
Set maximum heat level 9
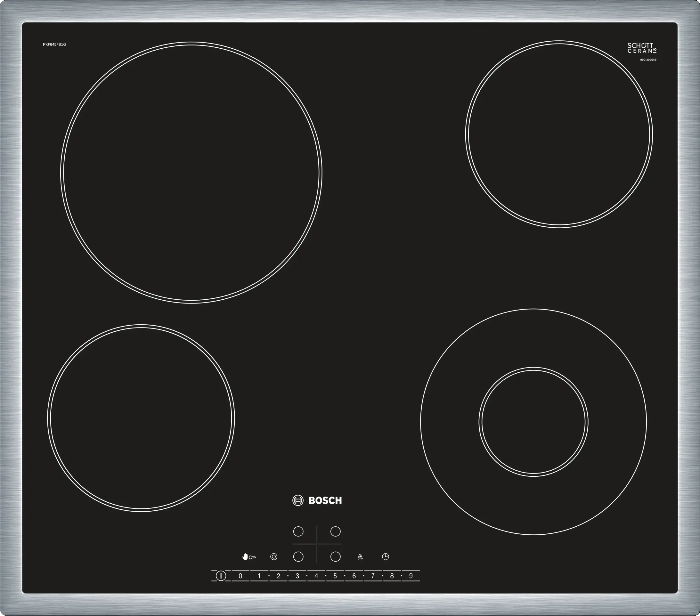(x=411, y=576)
